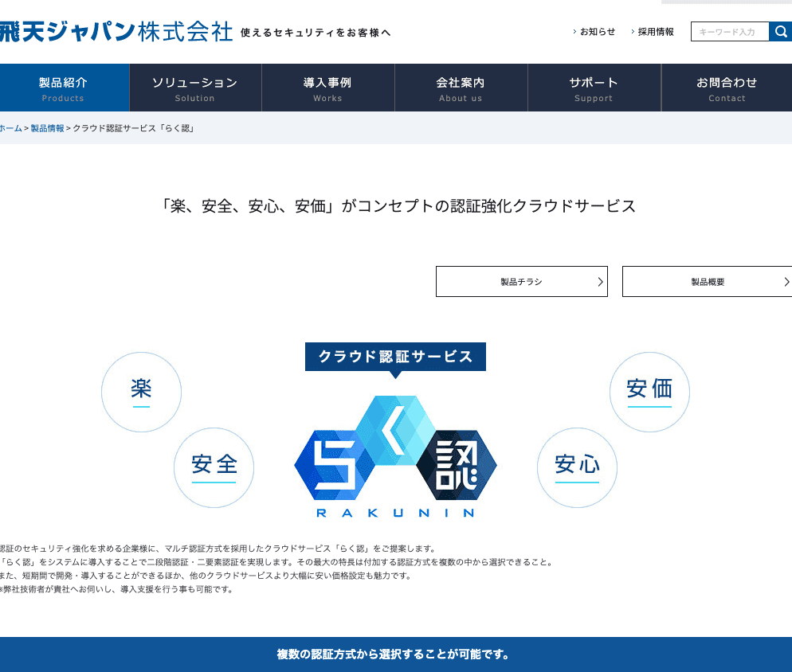Open the 製品チラシ flyer button
Screen dimensions: 792x672
522,281
